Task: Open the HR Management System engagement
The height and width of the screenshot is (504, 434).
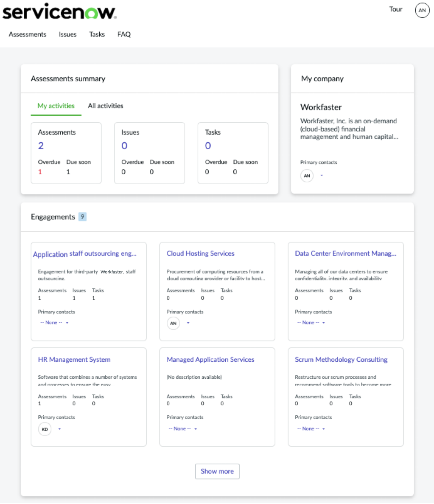Action: tap(74, 359)
